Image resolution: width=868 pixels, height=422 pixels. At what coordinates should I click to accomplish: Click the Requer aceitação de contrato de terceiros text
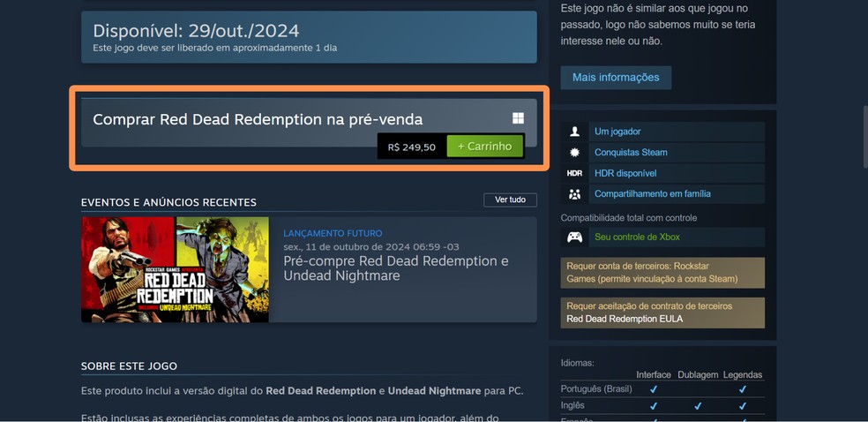point(649,305)
